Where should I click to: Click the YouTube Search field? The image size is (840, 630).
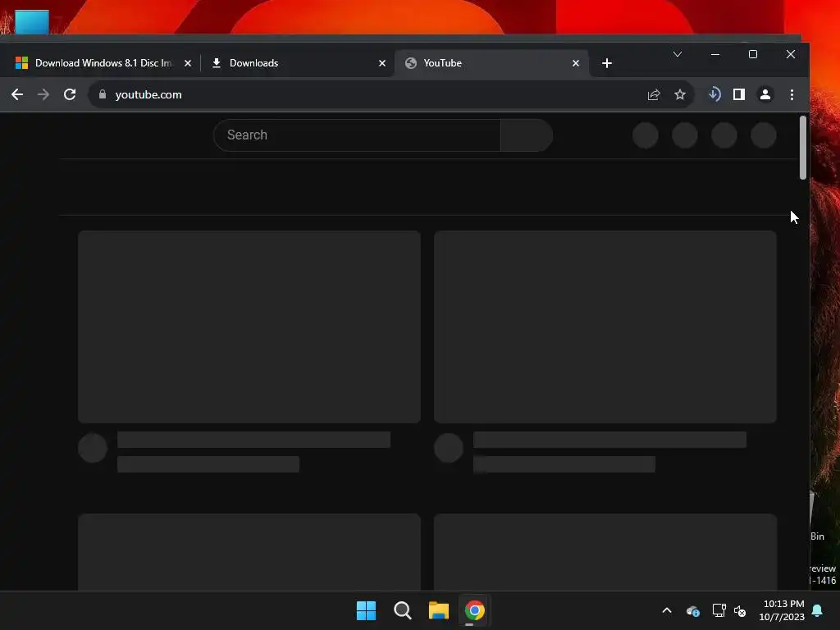click(358, 135)
